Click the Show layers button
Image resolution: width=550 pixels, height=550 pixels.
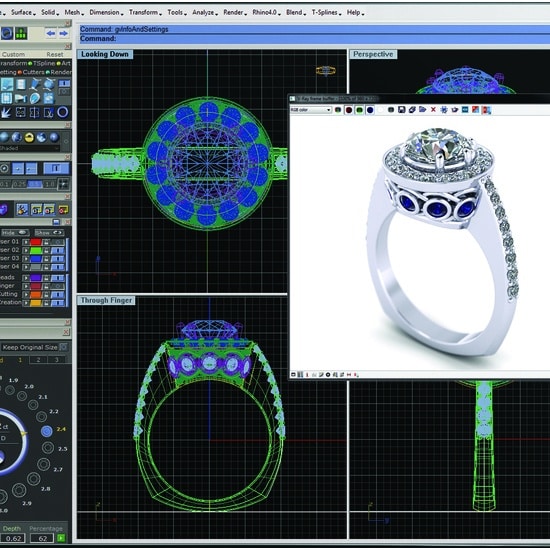[x=49, y=233]
